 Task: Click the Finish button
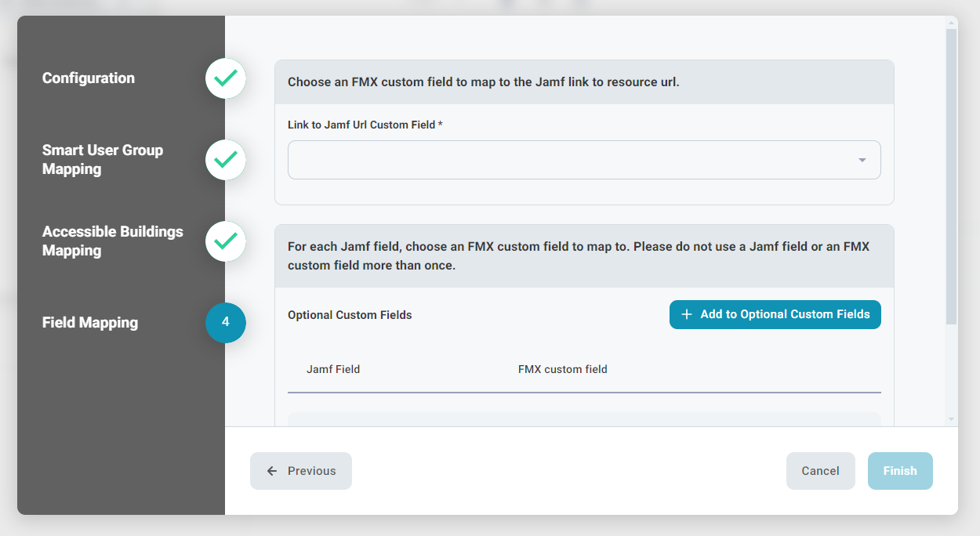[x=900, y=471]
